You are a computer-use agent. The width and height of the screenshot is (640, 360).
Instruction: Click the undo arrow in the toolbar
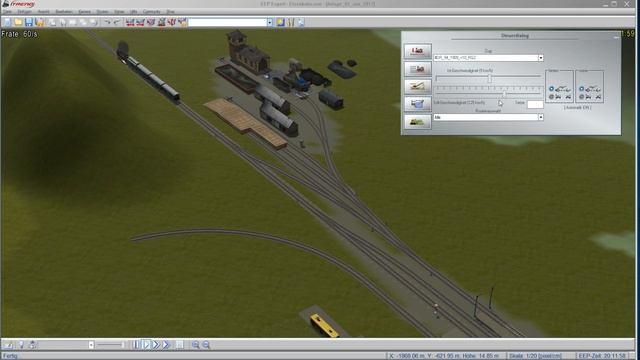click(107, 22)
